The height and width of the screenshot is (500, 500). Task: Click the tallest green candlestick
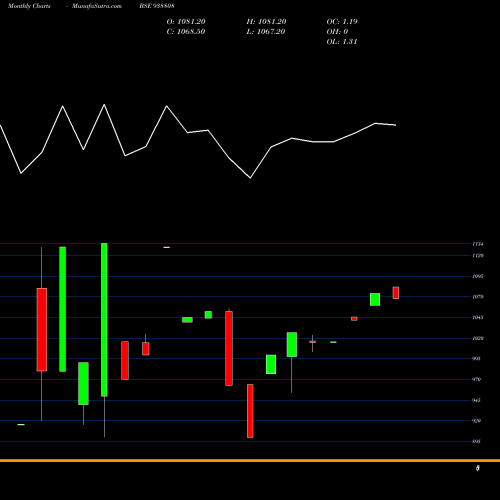pos(104,320)
